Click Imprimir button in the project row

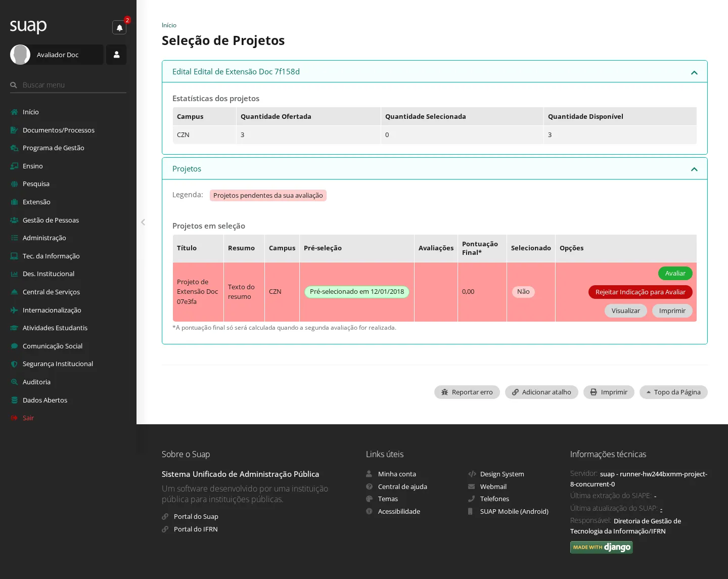pos(672,310)
